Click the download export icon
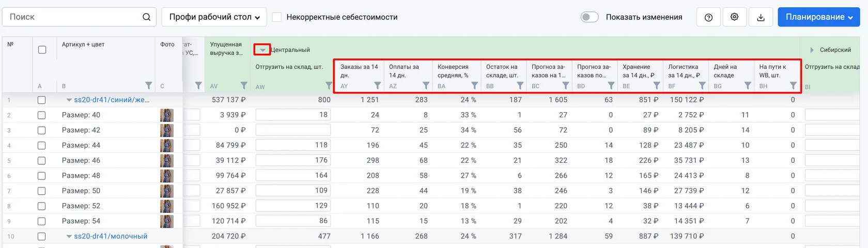868x248 pixels. (x=761, y=17)
